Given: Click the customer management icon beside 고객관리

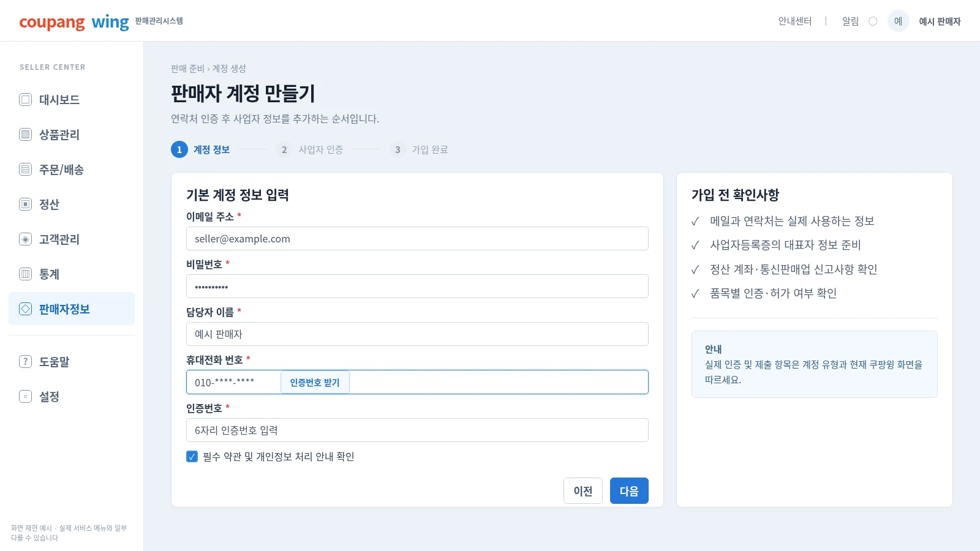Looking at the screenshot, I should (x=25, y=239).
